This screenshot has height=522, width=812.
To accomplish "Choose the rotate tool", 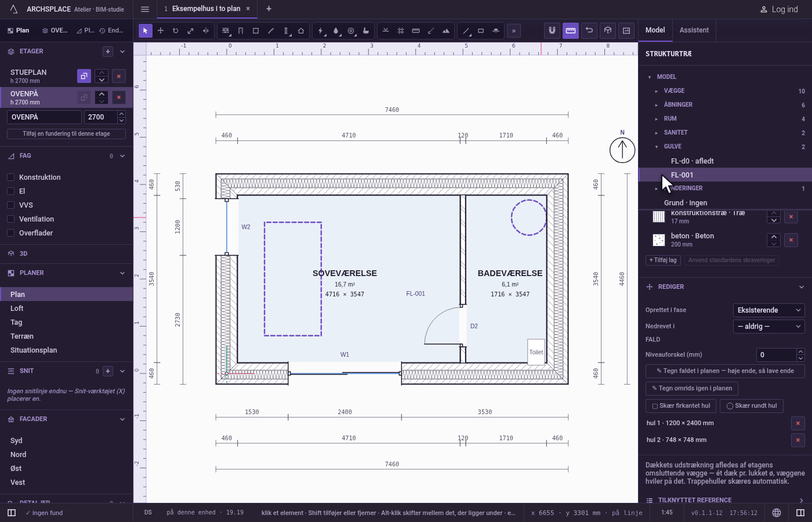I will 176,31.
